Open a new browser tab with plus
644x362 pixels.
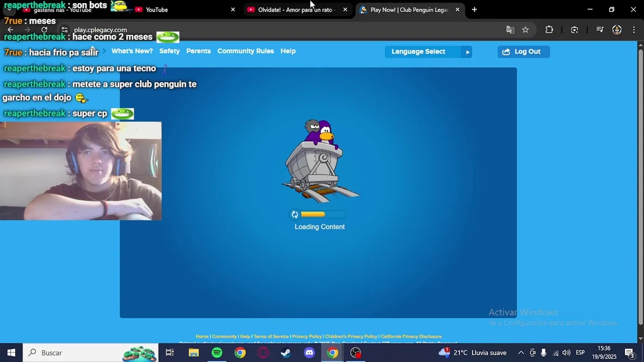[x=474, y=10]
